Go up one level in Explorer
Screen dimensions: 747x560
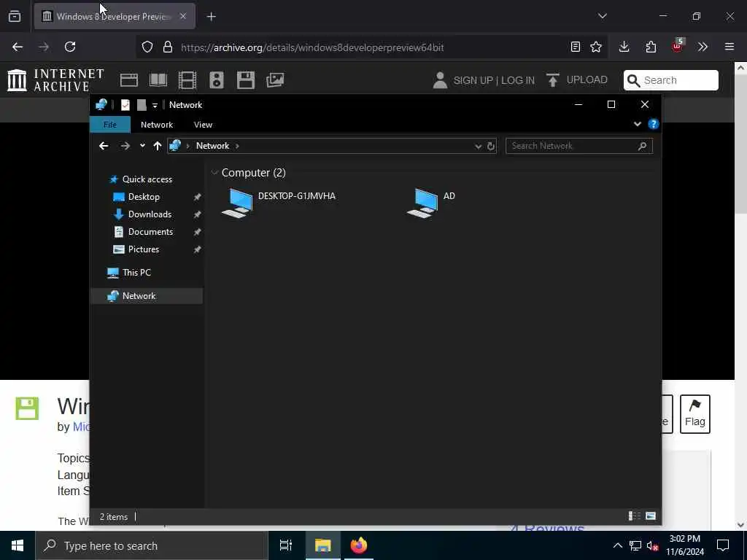pyautogui.click(x=158, y=146)
